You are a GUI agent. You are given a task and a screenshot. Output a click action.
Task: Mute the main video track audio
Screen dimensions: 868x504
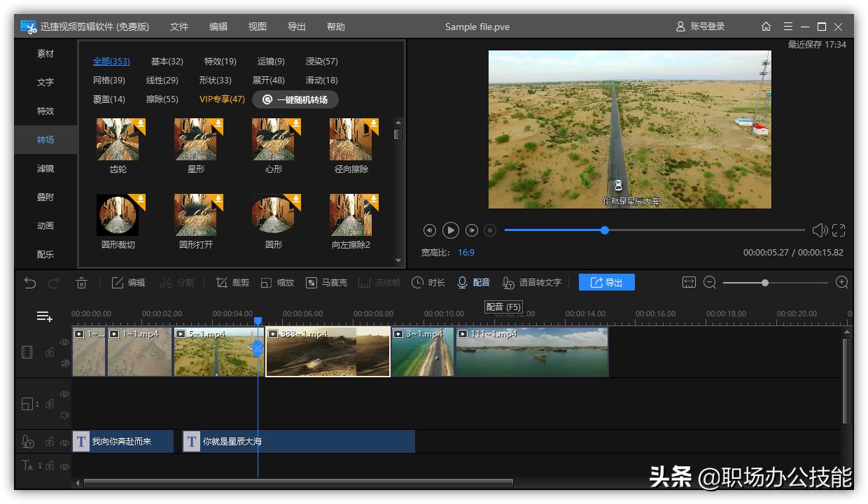pyautogui.click(x=64, y=363)
